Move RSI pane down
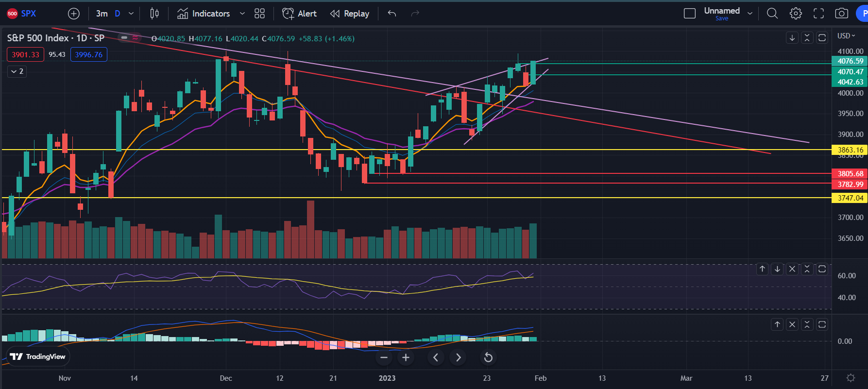The width and height of the screenshot is (868, 389). [777, 269]
